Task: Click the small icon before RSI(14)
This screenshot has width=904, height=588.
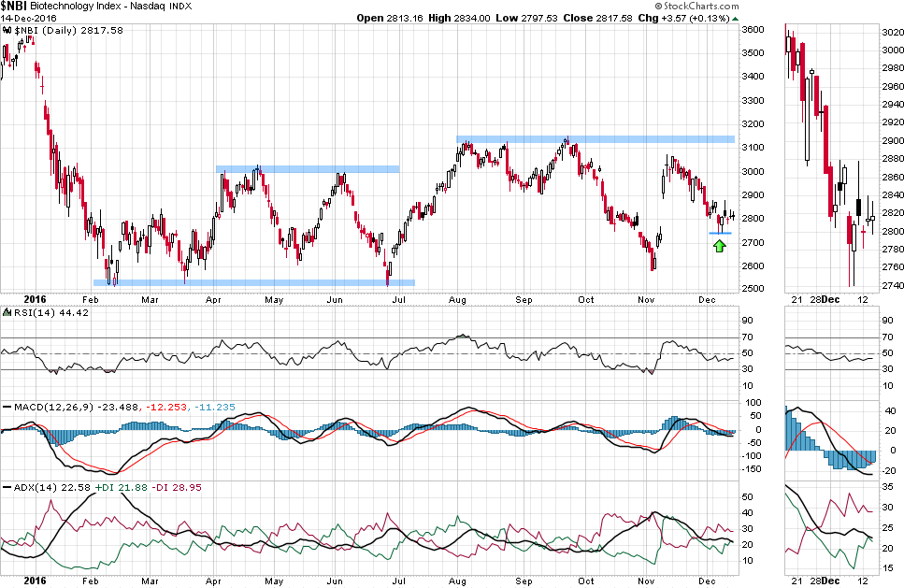Action: pos(7,312)
